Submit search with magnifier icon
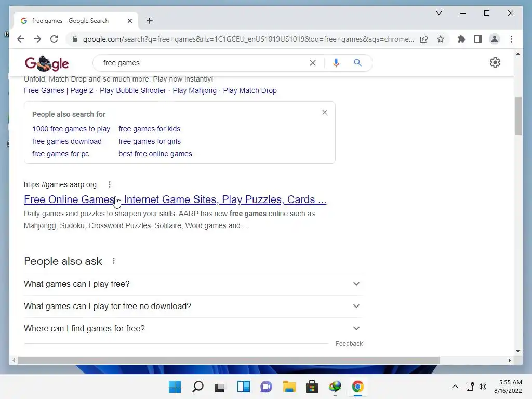This screenshot has height=399, width=532. pos(357,63)
